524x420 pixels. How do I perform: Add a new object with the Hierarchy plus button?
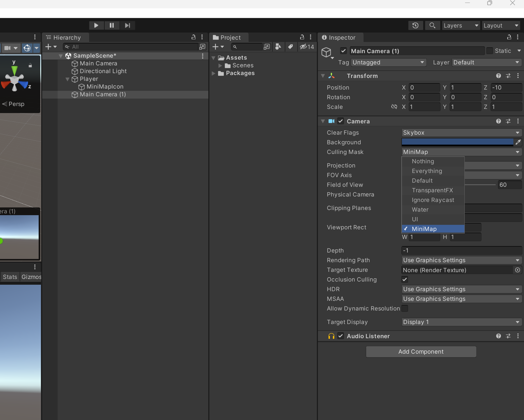(x=51, y=47)
